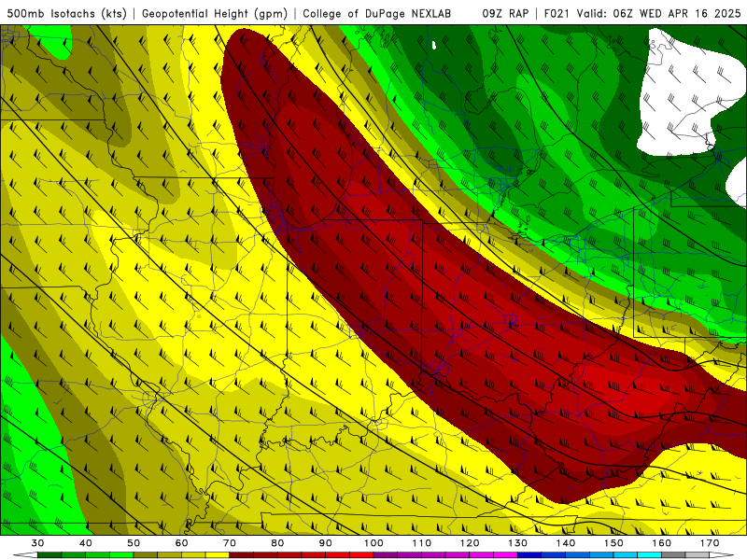Screen dimensions: 747x560
Task: Select the dark maroon swatch starting at 70
Action: point(242,554)
